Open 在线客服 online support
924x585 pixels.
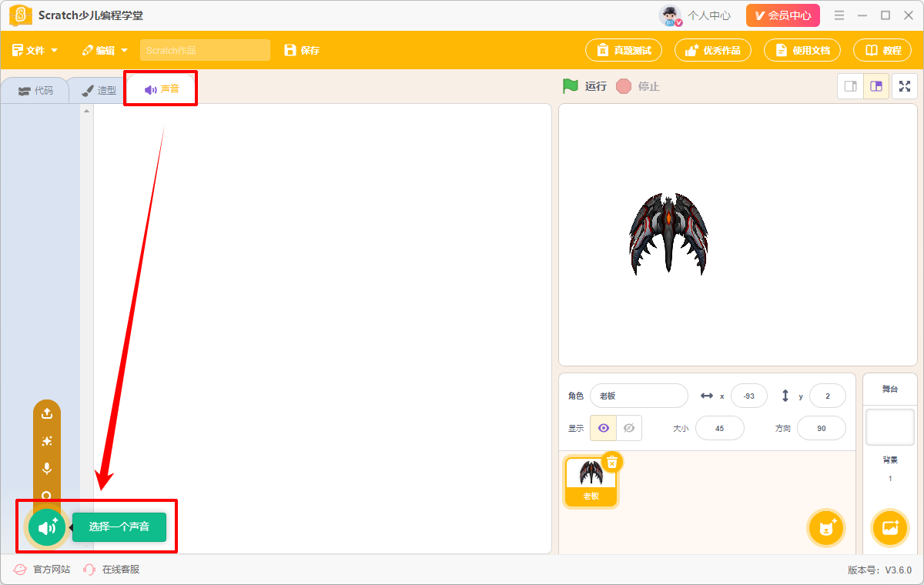point(121,570)
